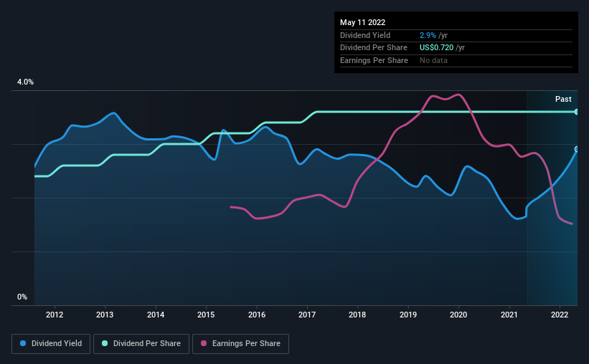Click the US$0.720 dividend value
Image resolution: width=589 pixels, height=364 pixels.
(x=436, y=48)
